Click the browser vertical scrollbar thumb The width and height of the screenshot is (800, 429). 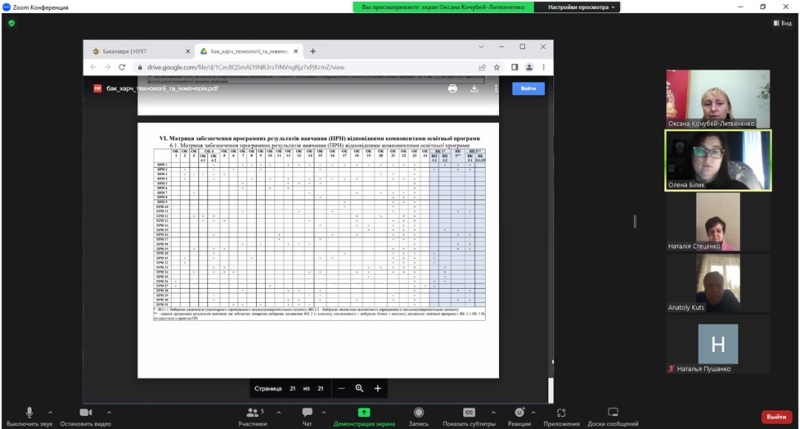tap(551, 391)
